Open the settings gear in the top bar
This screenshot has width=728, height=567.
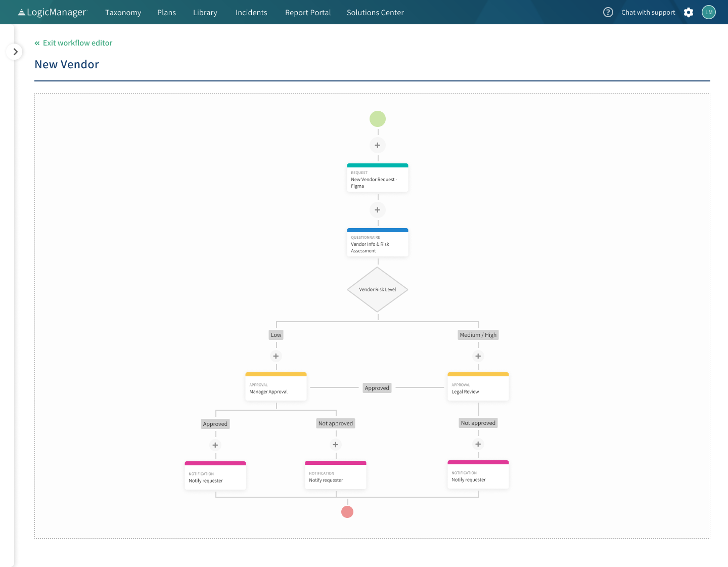click(x=688, y=12)
